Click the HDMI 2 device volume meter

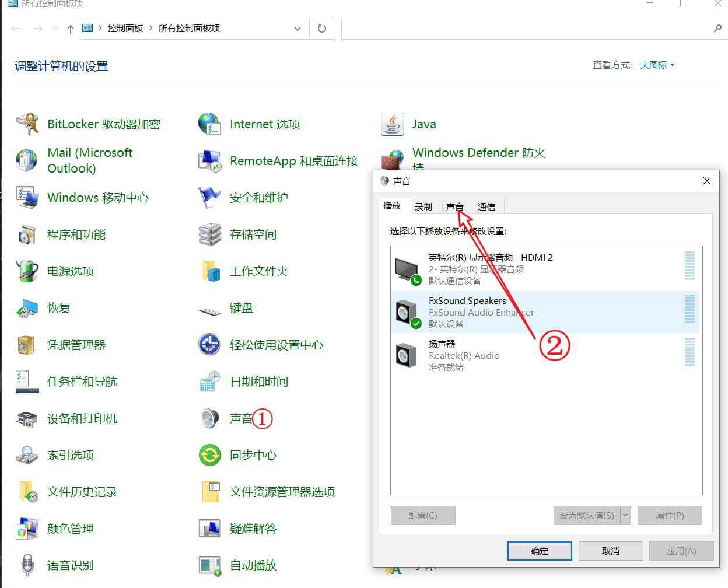click(x=689, y=266)
